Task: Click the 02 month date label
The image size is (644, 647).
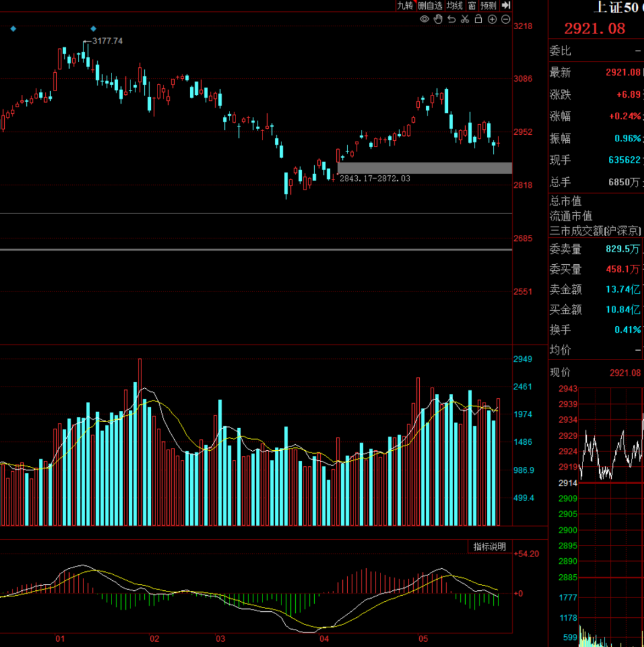Action: [x=154, y=639]
